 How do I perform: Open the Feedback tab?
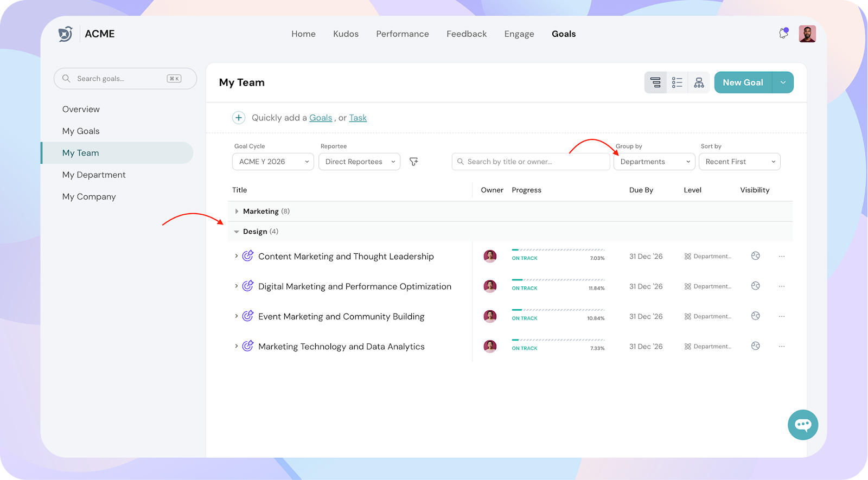(x=467, y=34)
